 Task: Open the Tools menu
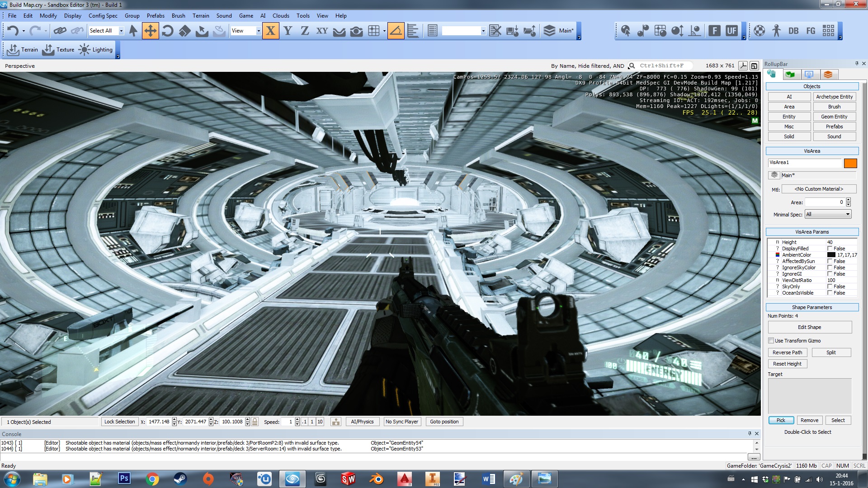point(303,15)
